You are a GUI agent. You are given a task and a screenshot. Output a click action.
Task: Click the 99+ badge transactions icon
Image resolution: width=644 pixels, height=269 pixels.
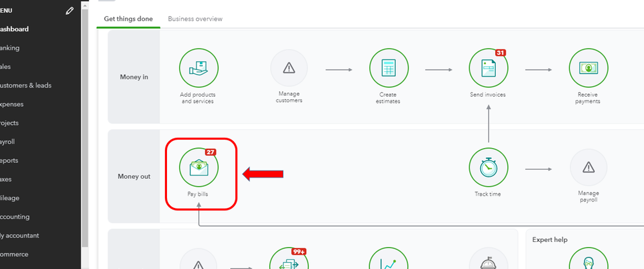pyautogui.click(x=289, y=258)
